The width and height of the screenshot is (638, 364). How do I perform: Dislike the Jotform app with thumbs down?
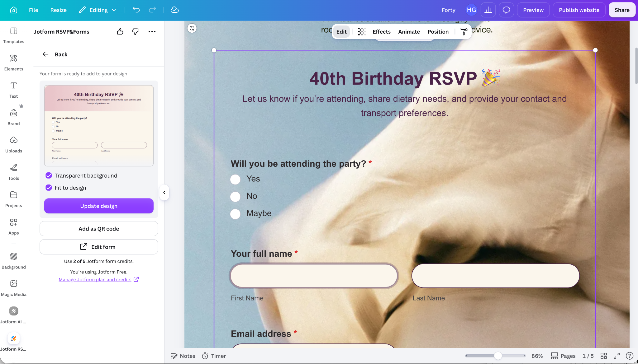[136, 31]
